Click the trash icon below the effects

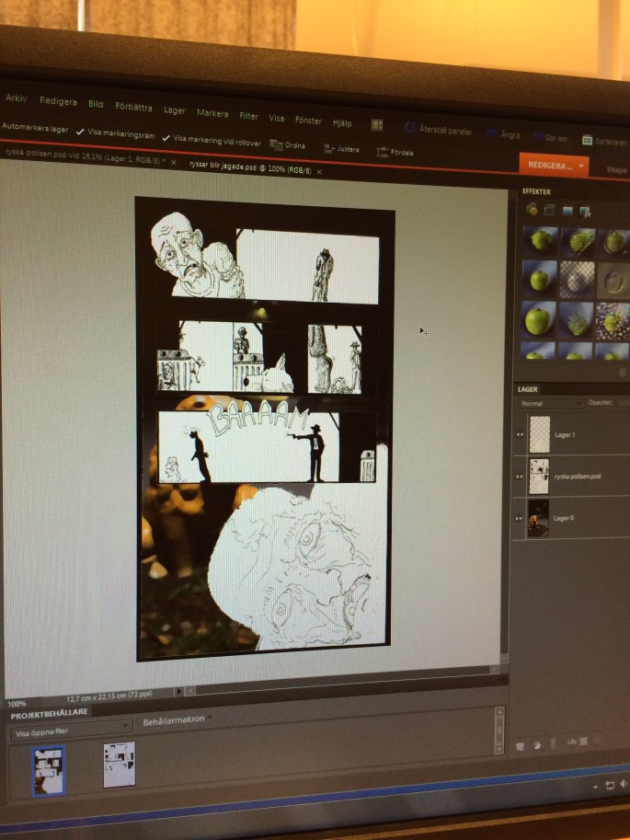622,372
